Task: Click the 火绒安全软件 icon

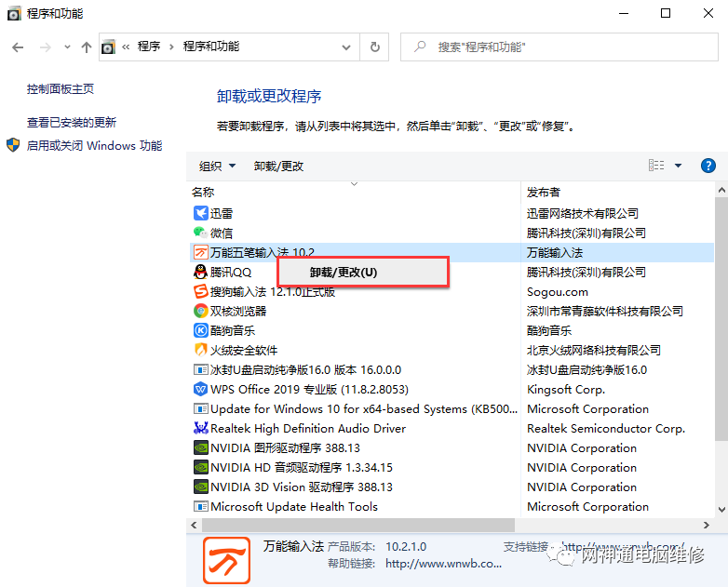Action: pyautogui.click(x=200, y=350)
